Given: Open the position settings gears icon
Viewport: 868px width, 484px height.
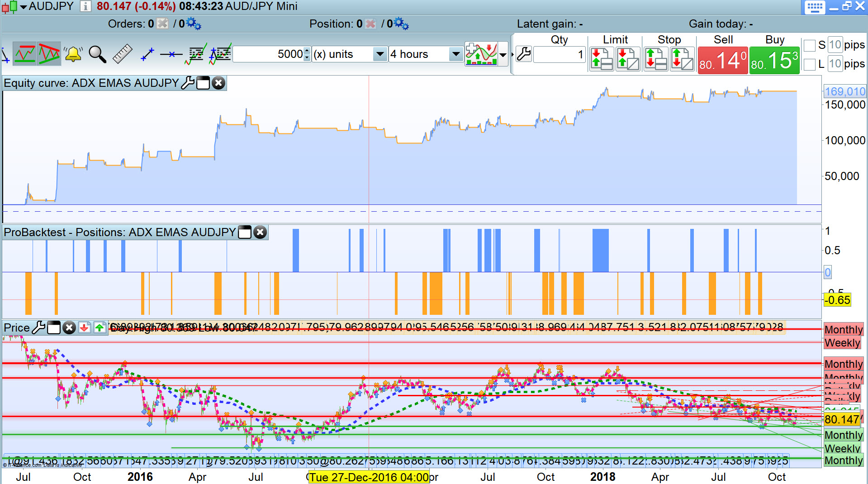Looking at the screenshot, I should point(401,24).
